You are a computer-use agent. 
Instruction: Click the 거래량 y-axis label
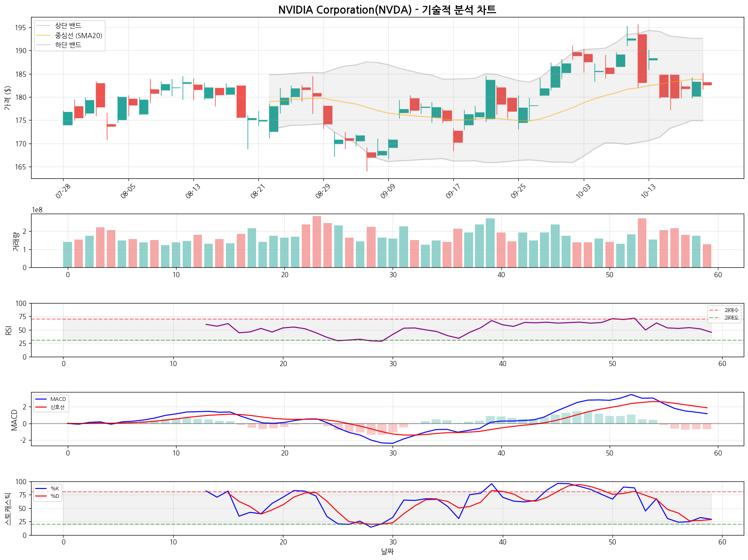click(15, 241)
